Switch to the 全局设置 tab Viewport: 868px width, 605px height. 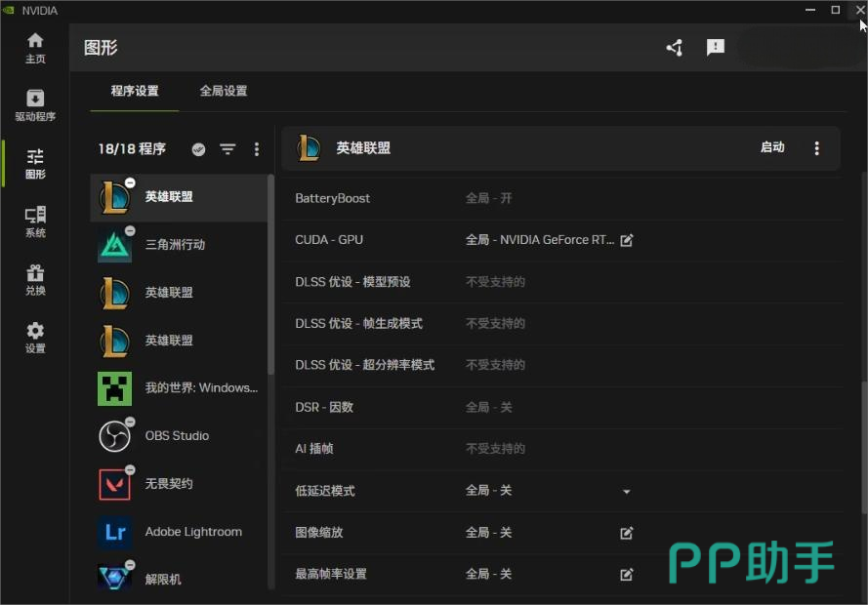pyautogui.click(x=224, y=91)
